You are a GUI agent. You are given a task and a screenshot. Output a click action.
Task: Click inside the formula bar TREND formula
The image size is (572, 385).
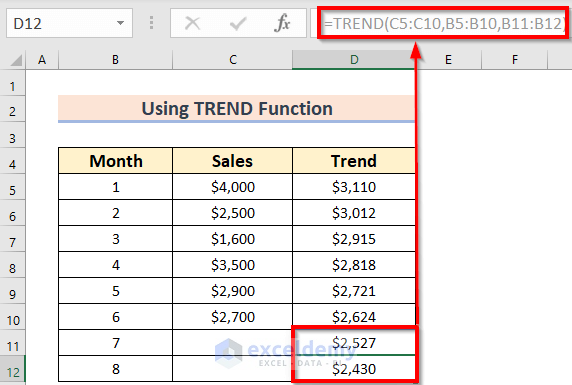click(443, 24)
